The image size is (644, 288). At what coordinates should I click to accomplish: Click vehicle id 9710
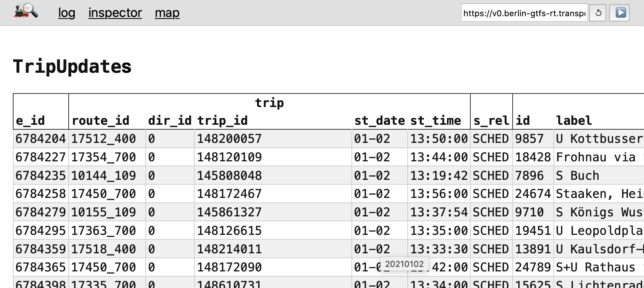[530, 212]
